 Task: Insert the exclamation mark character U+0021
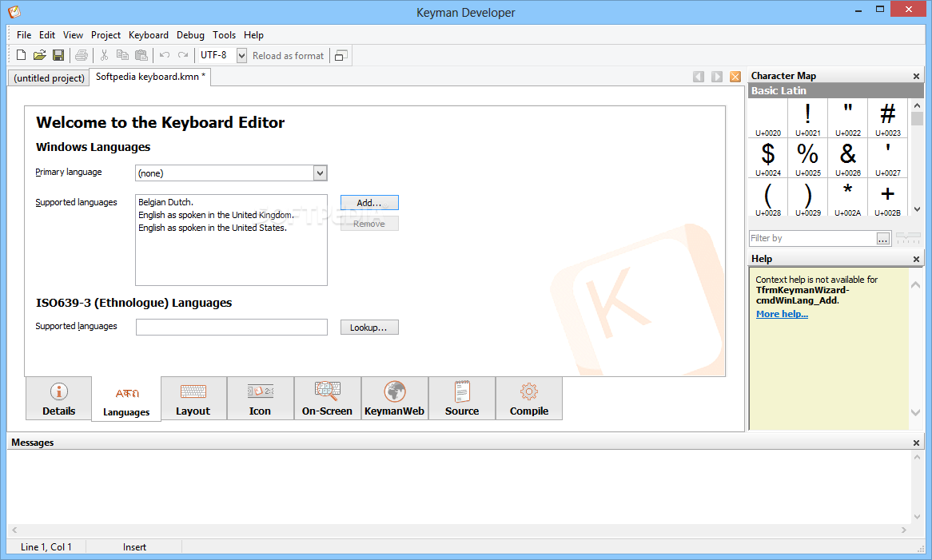click(x=808, y=118)
